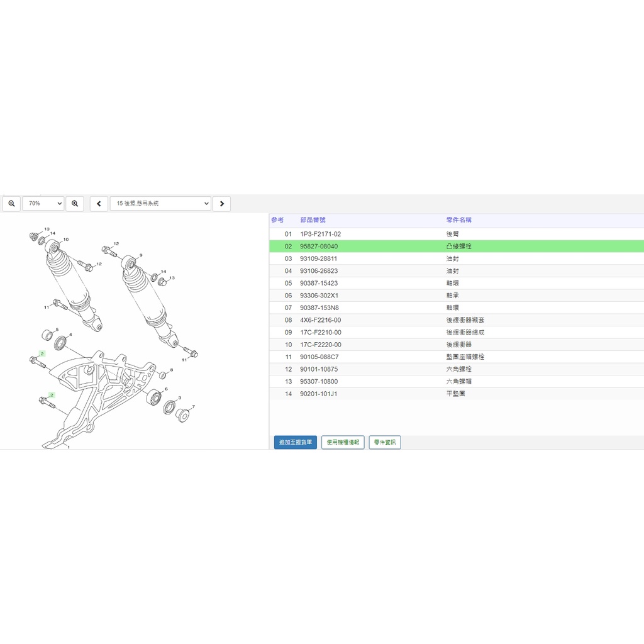Click callout 8 bush in diagram
This screenshot has width=644, height=644.
click(172, 370)
